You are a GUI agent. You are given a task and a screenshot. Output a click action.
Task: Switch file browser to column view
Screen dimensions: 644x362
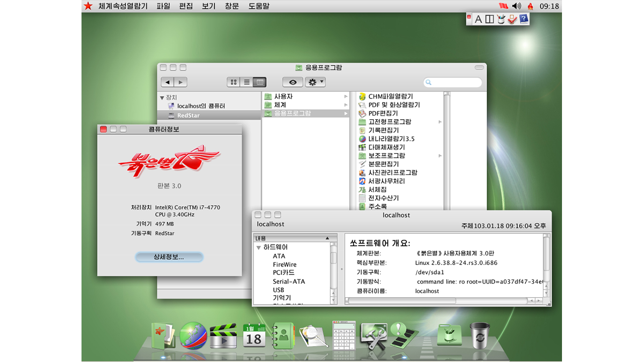coord(260,82)
